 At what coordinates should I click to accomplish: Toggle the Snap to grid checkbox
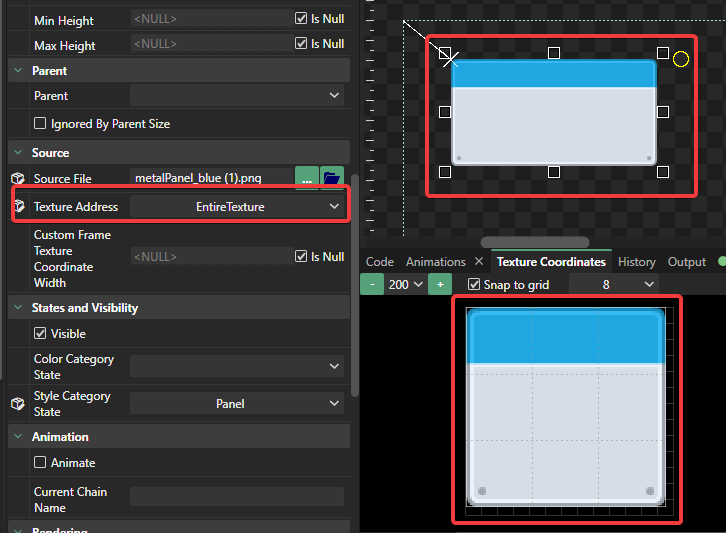point(474,285)
